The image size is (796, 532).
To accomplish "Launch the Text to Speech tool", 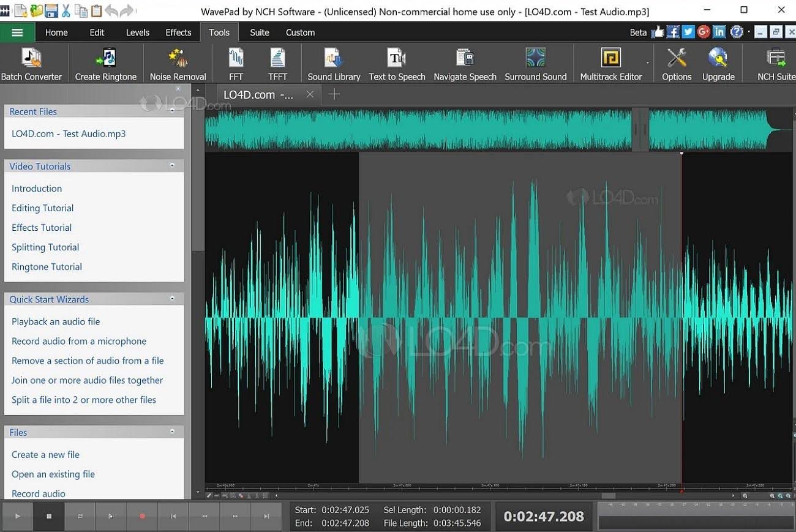I will [x=397, y=64].
